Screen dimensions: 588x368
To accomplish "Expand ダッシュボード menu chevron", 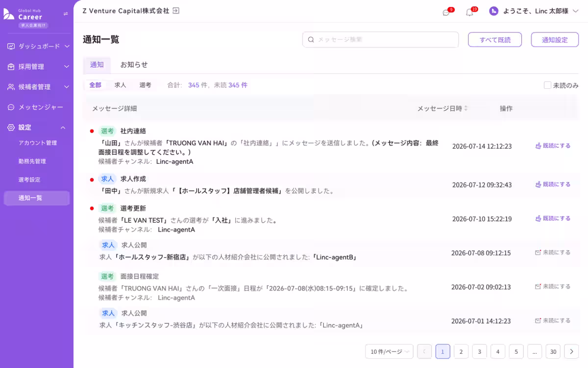I will [67, 46].
